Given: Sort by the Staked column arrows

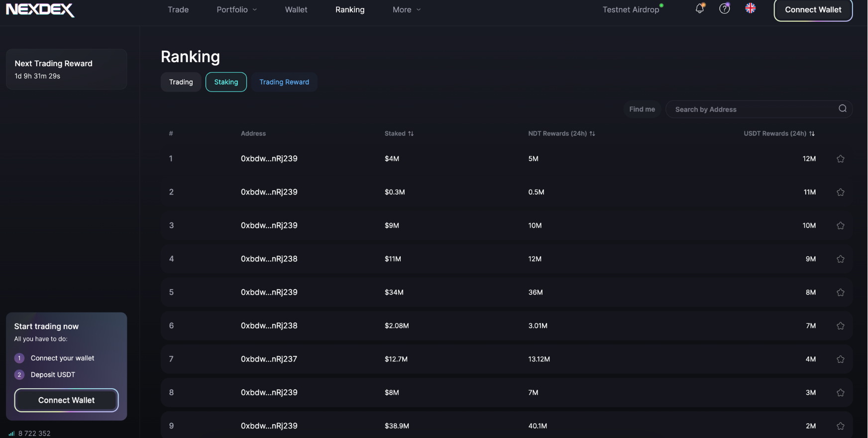Looking at the screenshot, I should 411,133.
